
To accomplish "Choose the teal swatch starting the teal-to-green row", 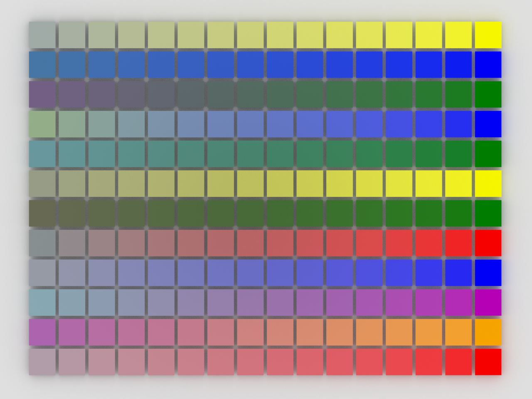I will pyautogui.click(x=42, y=154).
